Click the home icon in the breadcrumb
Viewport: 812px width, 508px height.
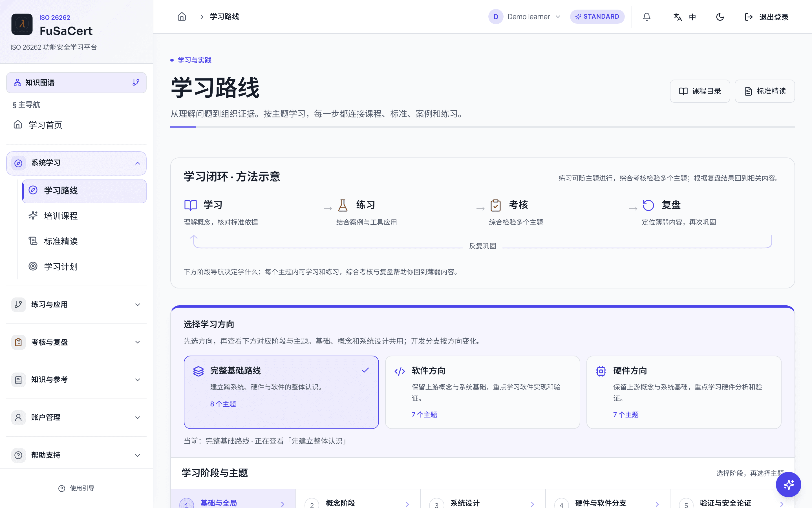[x=182, y=17]
